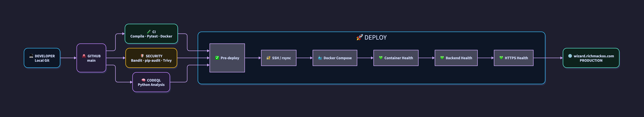Click the green heart in Container Health
644x117 pixels.
pos(381,58)
